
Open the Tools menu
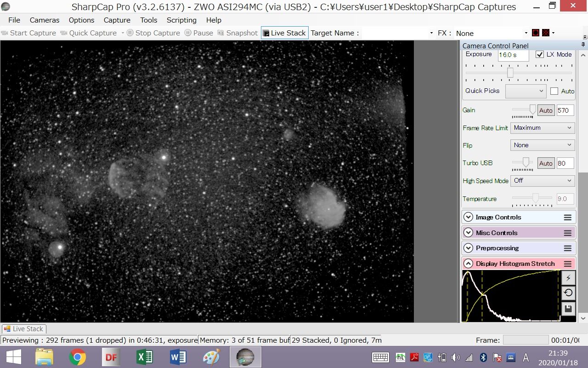tap(148, 20)
